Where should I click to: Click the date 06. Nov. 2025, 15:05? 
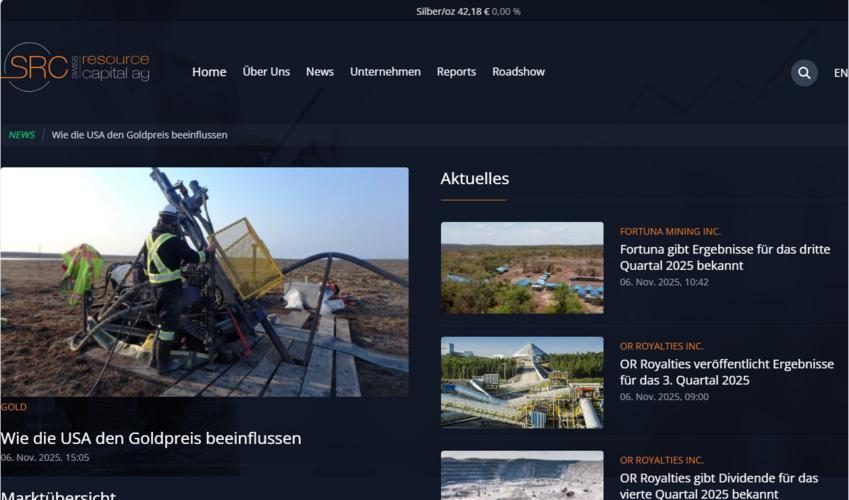45,457
